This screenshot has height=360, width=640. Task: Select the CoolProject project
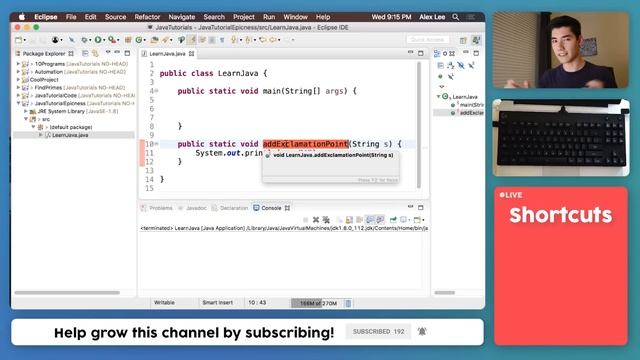44,80
